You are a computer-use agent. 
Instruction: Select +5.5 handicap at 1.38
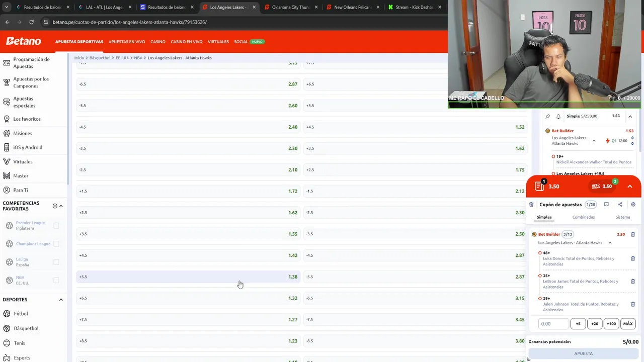pyautogui.click(x=188, y=277)
